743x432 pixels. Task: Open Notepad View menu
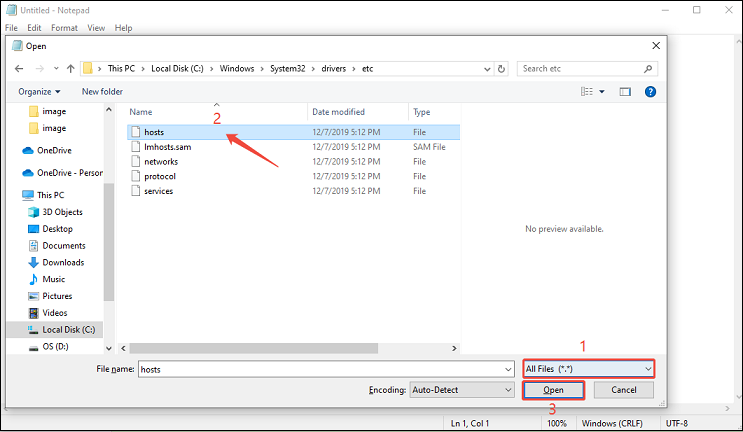click(x=96, y=28)
